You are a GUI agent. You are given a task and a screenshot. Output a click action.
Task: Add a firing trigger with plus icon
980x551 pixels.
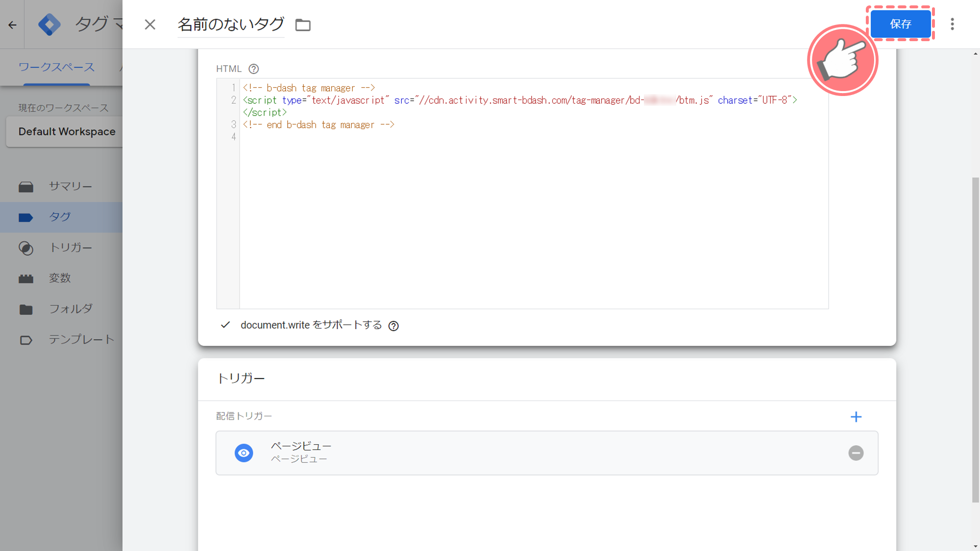[856, 417]
